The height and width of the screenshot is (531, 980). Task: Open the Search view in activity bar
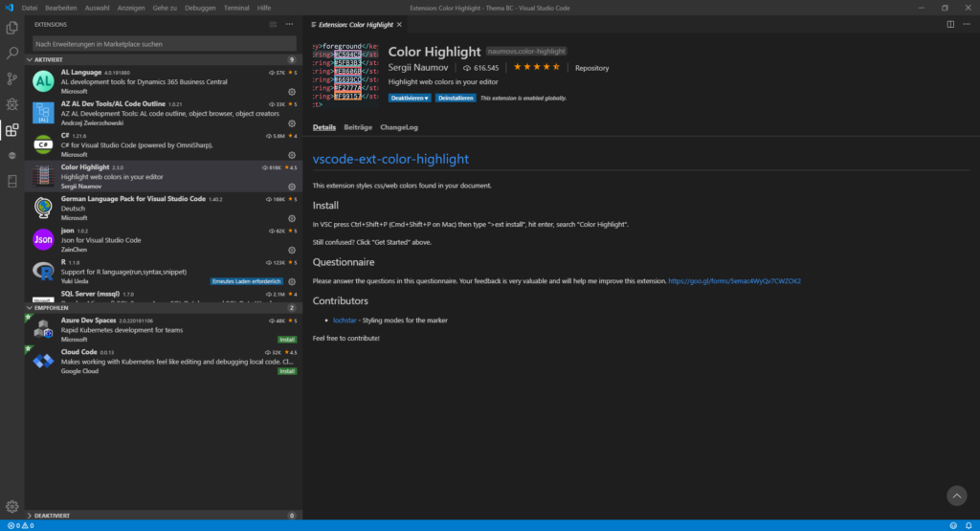tap(11, 54)
